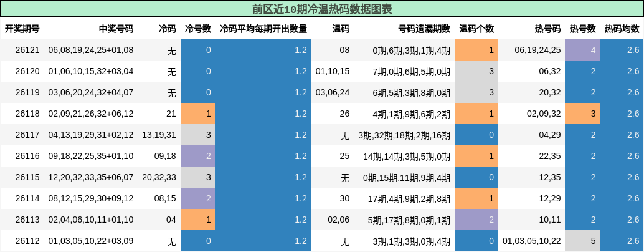
Task: Click winning numbers 12,20,32,33,35+06,07
Action: 91,177
